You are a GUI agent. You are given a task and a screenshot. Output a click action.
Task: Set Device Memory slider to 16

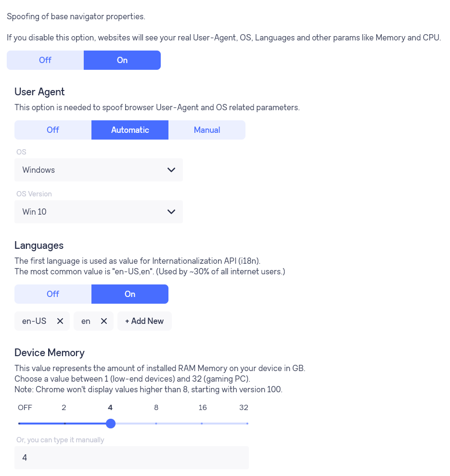202,424
